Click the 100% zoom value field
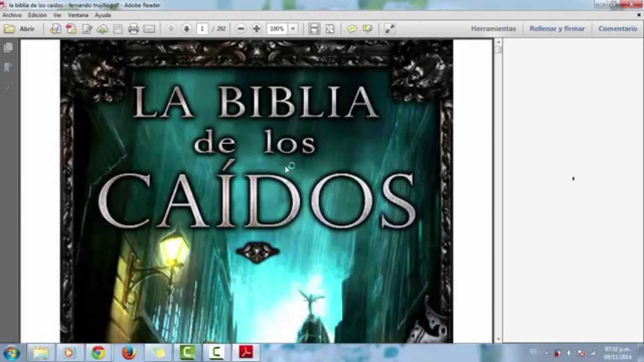Image resolution: width=644 pixels, height=362 pixels. tap(277, 29)
